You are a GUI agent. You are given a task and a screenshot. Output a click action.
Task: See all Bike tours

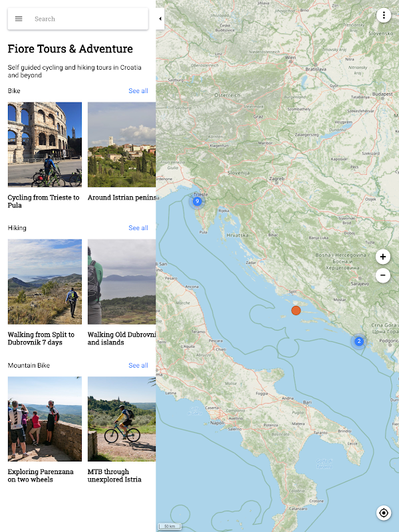pyautogui.click(x=138, y=91)
